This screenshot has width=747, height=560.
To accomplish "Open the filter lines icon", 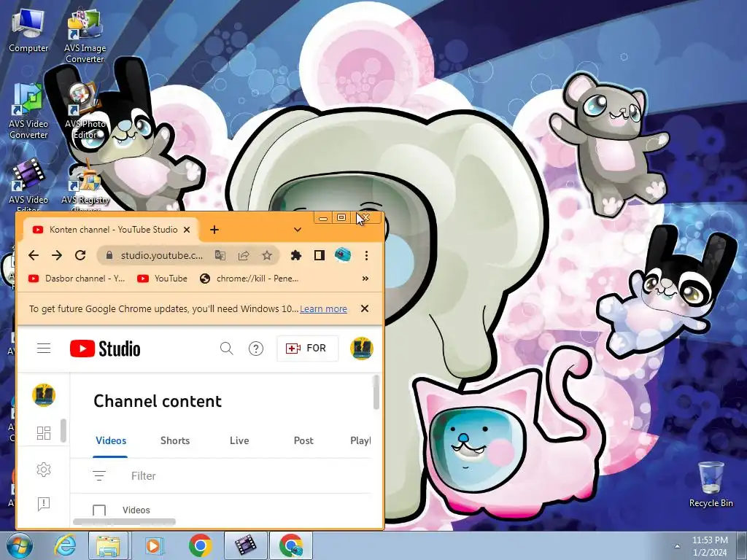I will (x=99, y=475).
